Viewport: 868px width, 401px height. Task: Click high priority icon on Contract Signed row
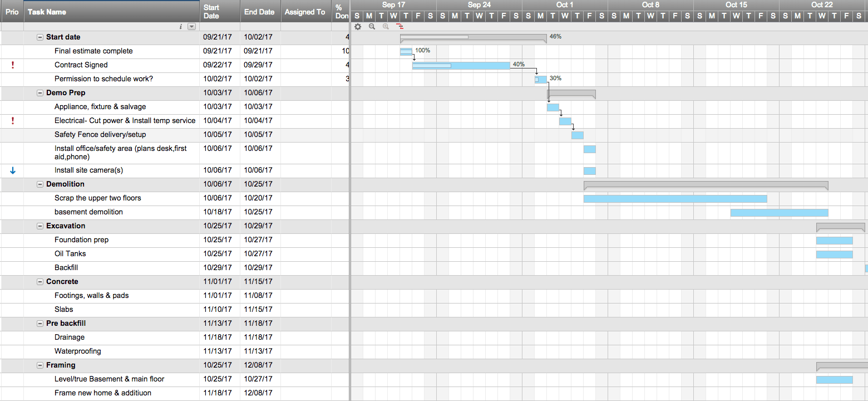12,65
